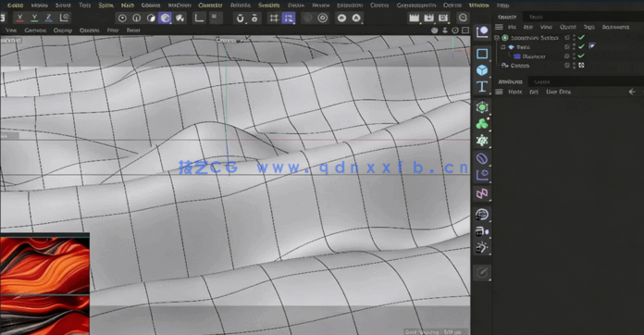
Task: Select the Displacer object
Action: pos(534,56)
